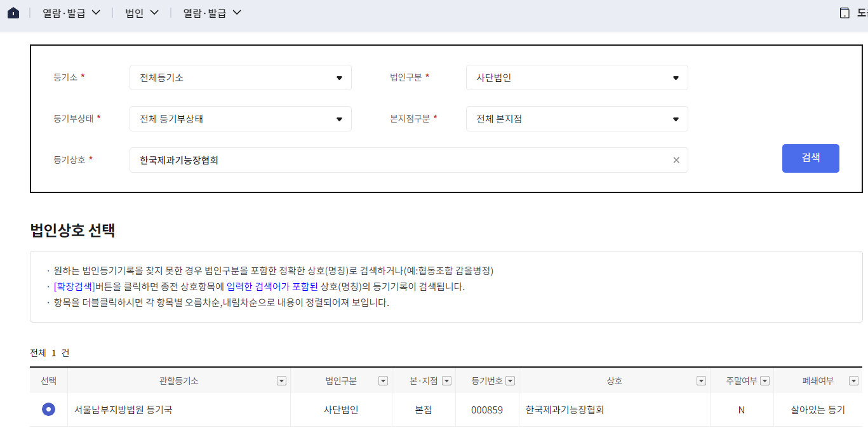Image resolution: width=868 pixels, height=428 pixels.
Task: Sort by the 상호 column header
Action: pyautogui.click(x=614, y=381)
